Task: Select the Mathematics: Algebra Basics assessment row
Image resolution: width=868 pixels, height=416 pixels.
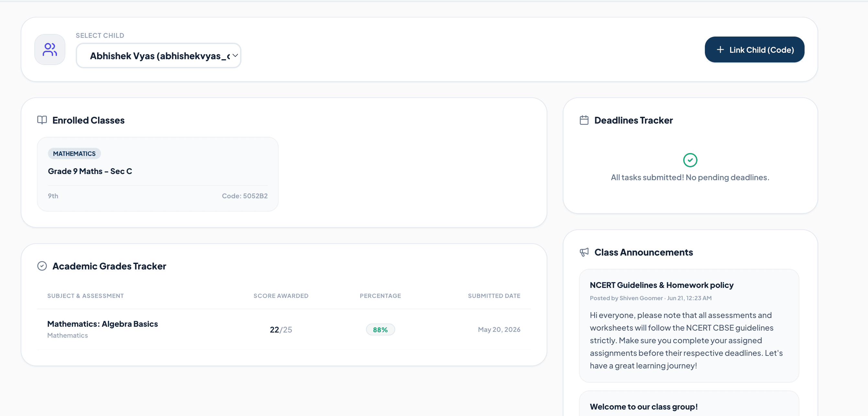Action: (x=284, y=329)
